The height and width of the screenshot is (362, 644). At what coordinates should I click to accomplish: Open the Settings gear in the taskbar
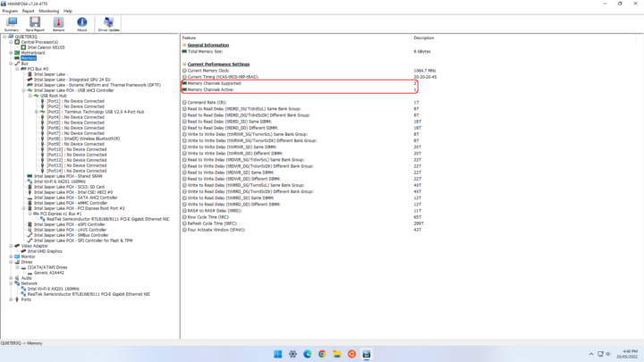pos(292,354)
